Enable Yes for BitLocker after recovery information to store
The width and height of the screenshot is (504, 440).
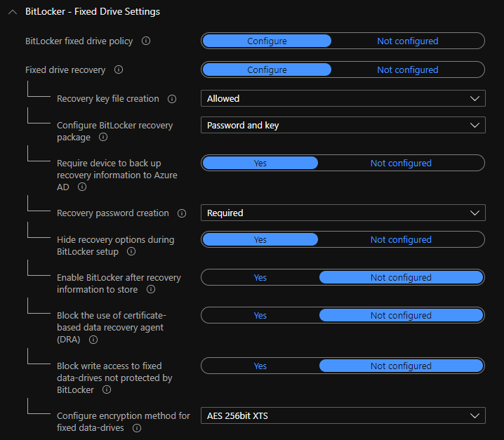pyautogui.click(x=260, y=277)
